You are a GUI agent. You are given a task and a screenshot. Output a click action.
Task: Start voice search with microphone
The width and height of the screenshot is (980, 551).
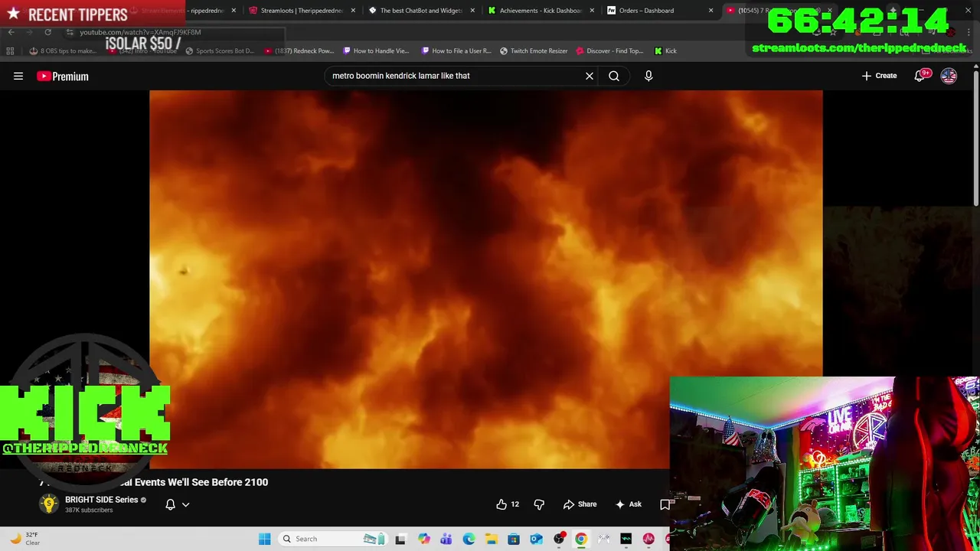click(648, 76)
